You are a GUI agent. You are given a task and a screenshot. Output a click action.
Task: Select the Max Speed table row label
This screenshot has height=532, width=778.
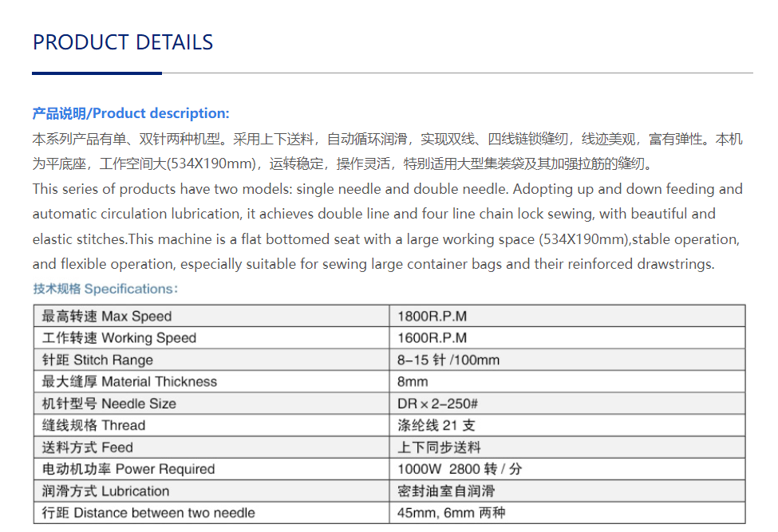(107, 317)
